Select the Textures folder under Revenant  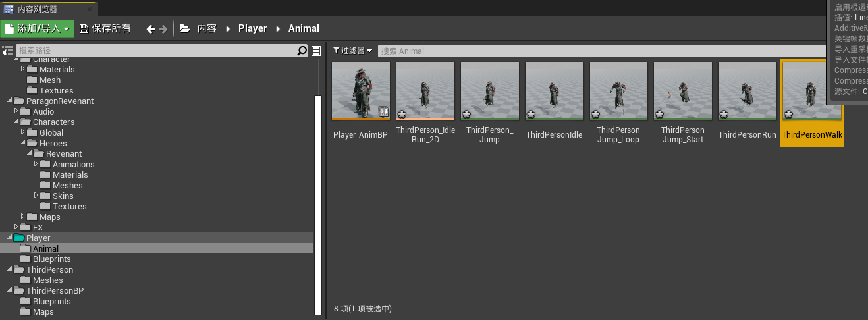pos(70,206)
